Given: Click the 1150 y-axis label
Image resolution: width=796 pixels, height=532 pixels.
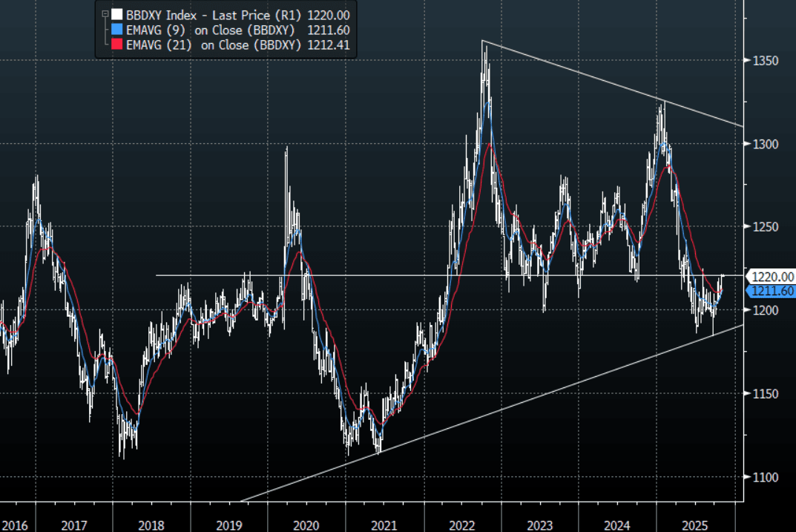Looking at the screenshot, I should tap(765, 394).
